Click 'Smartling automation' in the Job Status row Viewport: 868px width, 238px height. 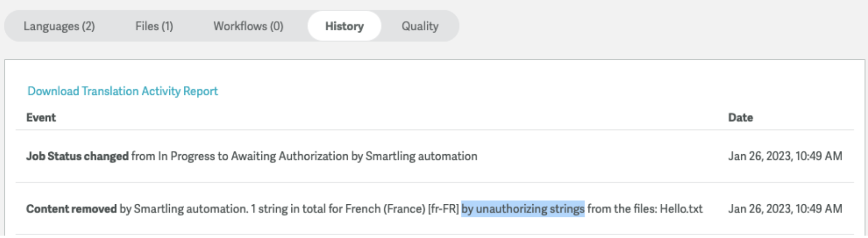tap(421, 156)
